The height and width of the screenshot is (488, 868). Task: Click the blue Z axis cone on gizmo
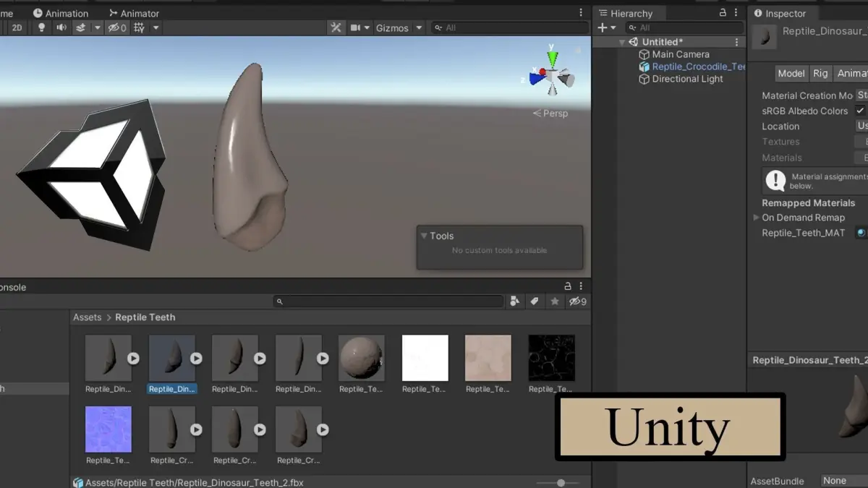pyautogui.click(x=537, y=78)
